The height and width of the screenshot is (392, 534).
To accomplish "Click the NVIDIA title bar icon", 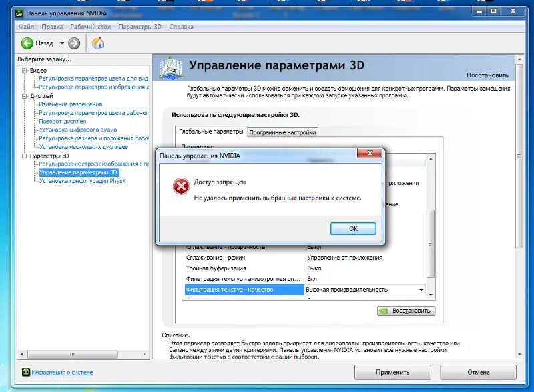I will pos(19,13).
